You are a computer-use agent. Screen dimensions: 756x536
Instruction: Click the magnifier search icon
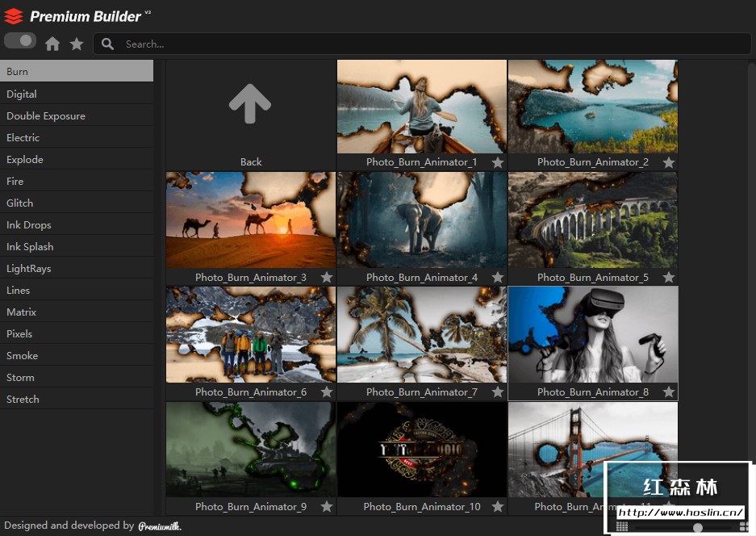pyautogui.click(x=107, y=44)
